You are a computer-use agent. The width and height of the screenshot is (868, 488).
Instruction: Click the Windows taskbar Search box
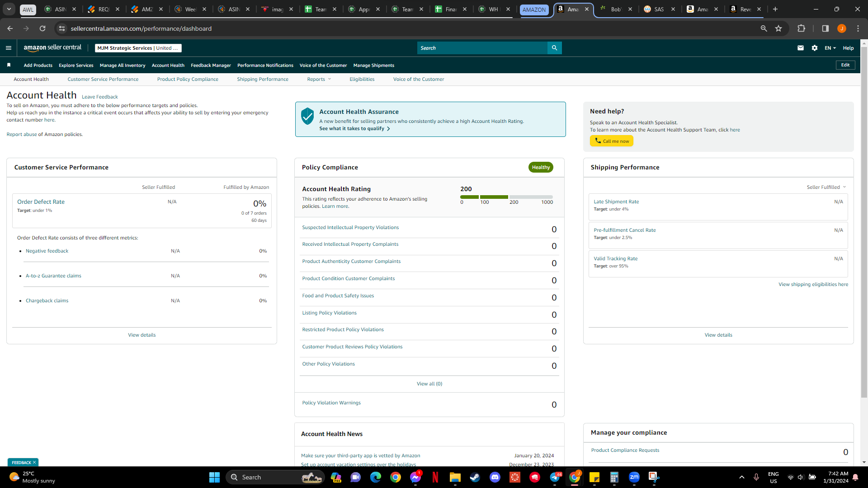(x=275, y=477)
